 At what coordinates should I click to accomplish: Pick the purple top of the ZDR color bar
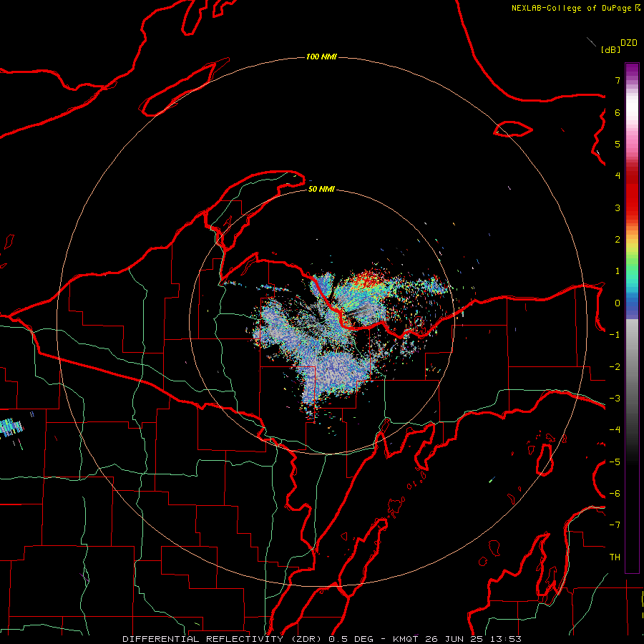[x=632, y=71]
